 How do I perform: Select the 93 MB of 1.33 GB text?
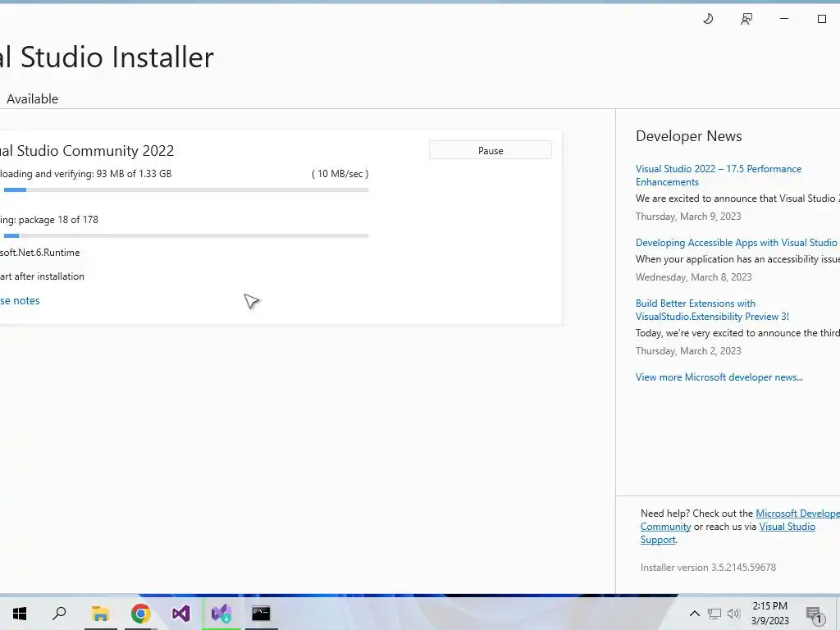coord(134,174)
